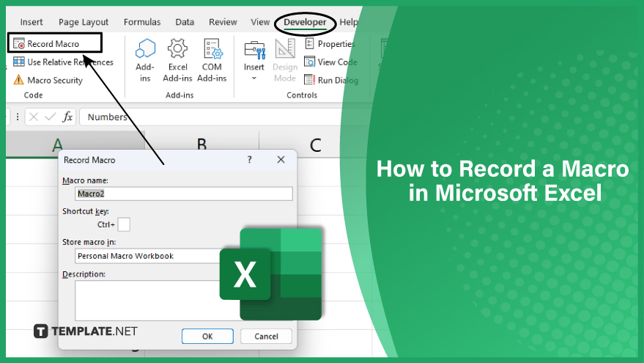Switch to the Insert ribbon tab

(x=32, y=22)
